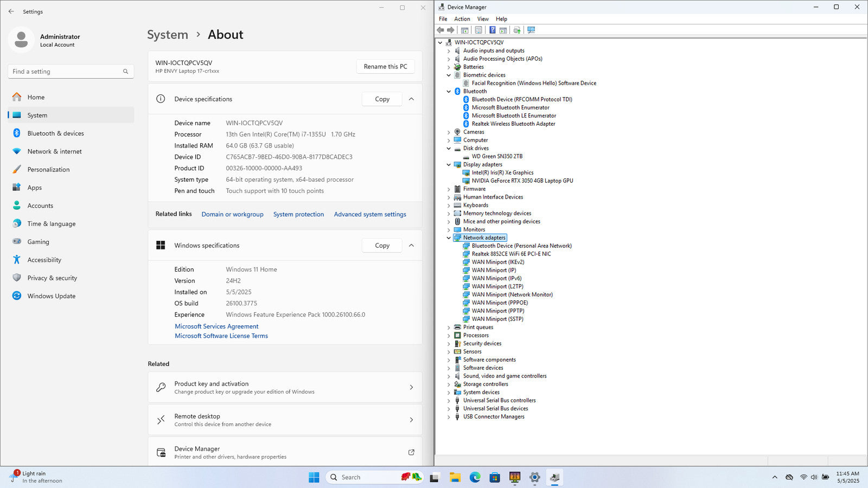
Task: Open Domain or workgroup link
Action: tap(232, 214)
